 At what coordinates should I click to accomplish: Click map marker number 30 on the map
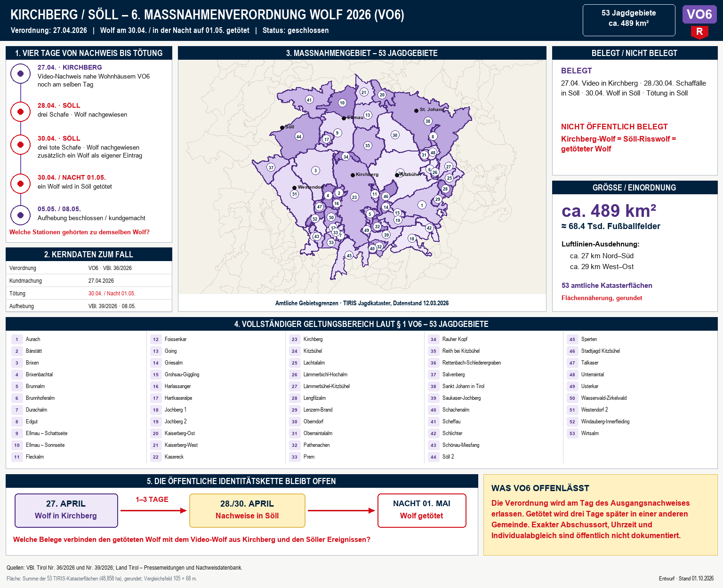point(395,135)
